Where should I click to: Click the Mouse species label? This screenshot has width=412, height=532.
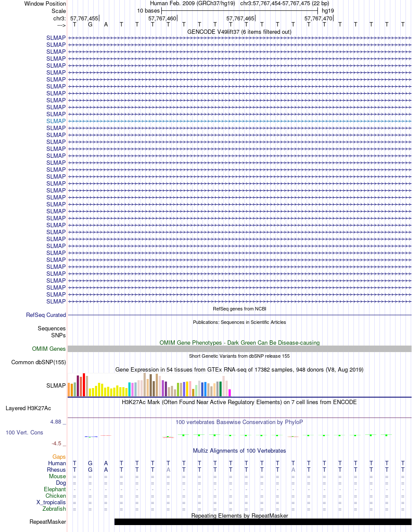pos(58,476)
